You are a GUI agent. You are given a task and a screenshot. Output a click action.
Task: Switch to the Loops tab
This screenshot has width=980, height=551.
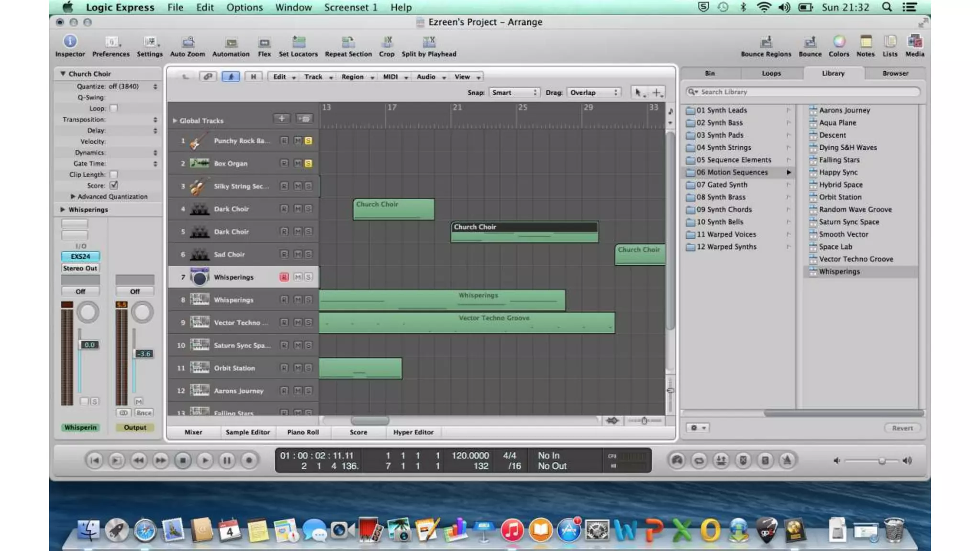tap(771, 73)
